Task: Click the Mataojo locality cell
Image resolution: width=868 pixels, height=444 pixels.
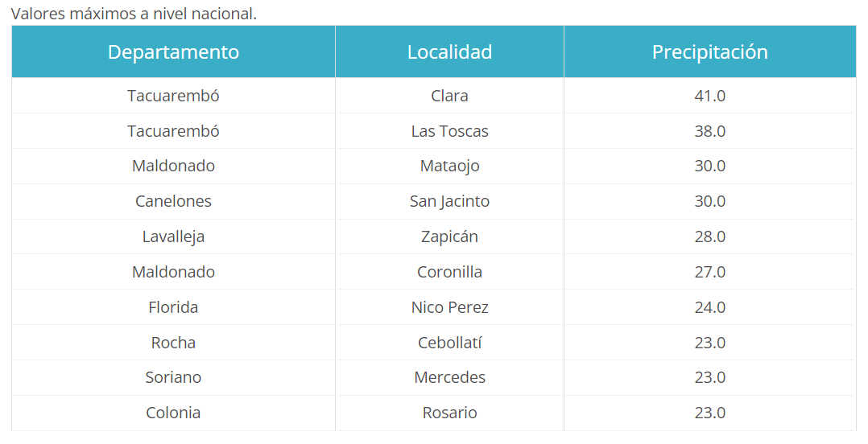Action: coord(449,166)
